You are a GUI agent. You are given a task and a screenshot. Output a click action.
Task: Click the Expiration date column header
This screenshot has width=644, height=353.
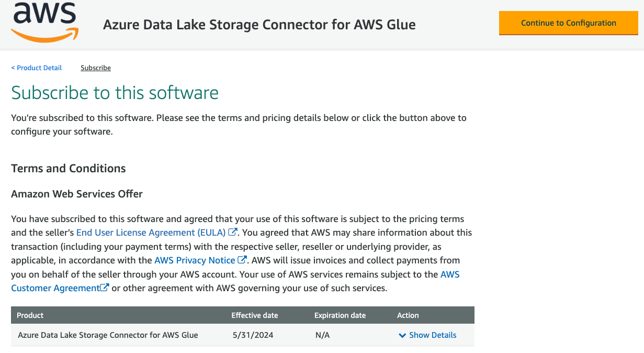[340, 315]
